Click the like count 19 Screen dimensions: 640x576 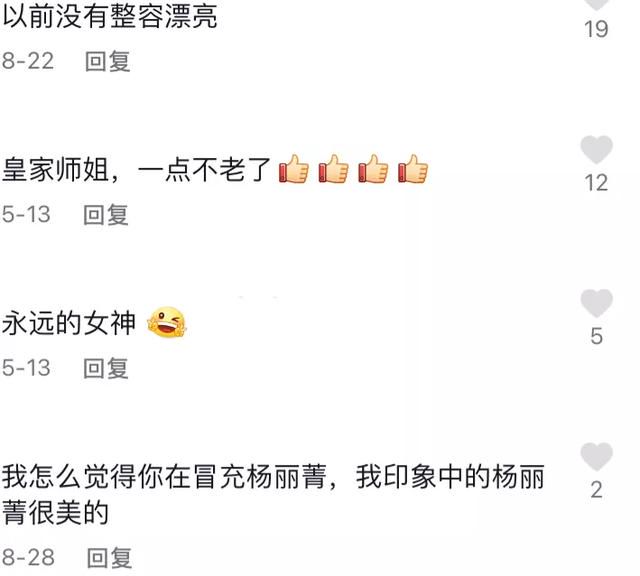click(596, 29)
